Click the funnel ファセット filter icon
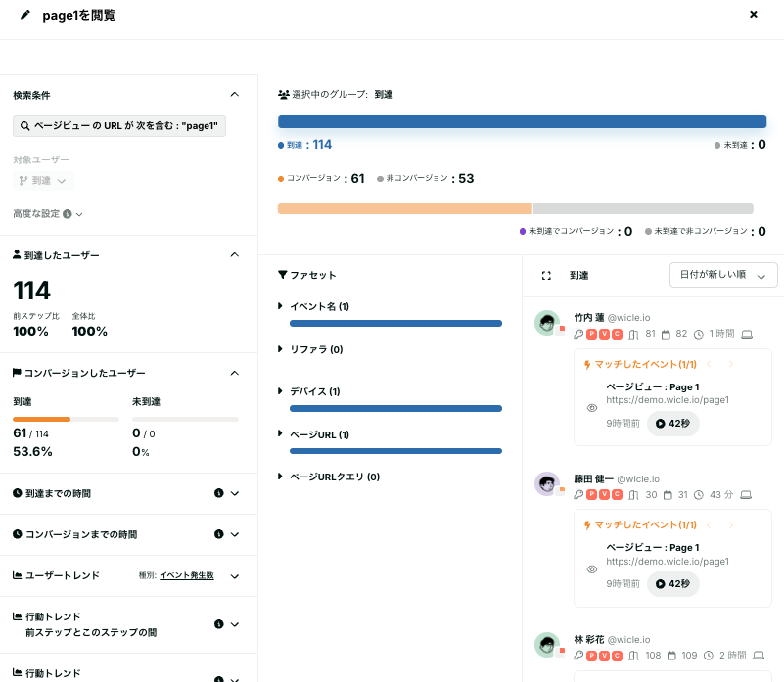Viewport: 784px width, 682px height. (283, 275)
